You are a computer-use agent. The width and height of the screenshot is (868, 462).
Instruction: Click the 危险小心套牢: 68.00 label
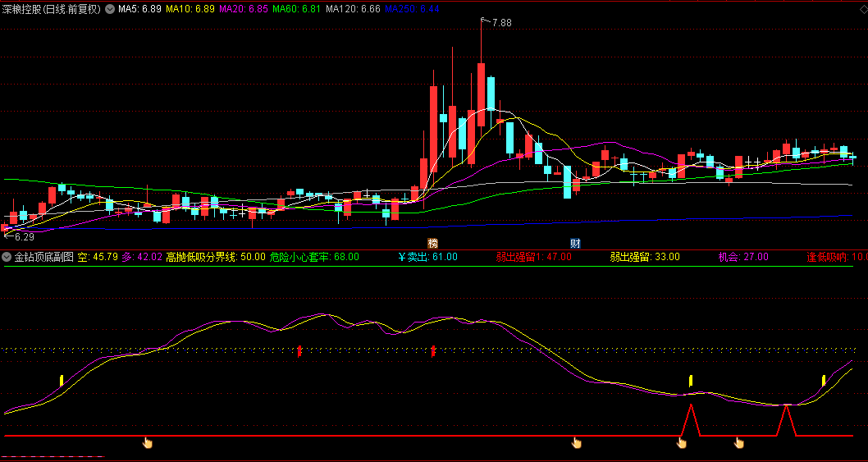[314, 257]
